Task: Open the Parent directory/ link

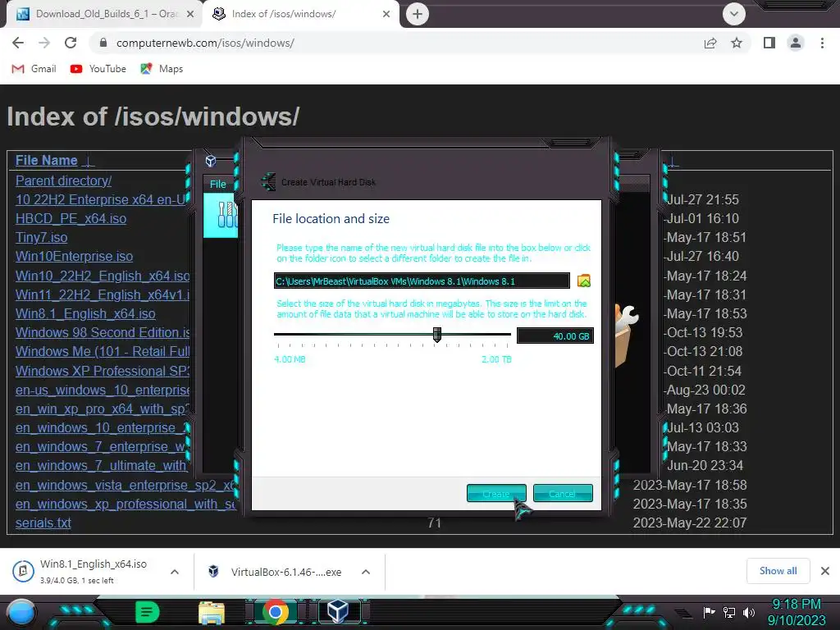Action: (x=63, y=180)
